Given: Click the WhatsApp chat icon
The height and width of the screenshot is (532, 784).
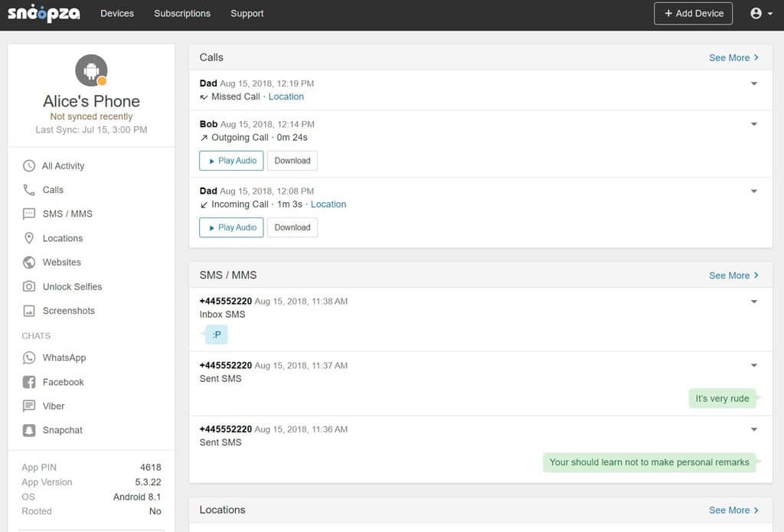Looking at the screenshot, I should 29,357.
